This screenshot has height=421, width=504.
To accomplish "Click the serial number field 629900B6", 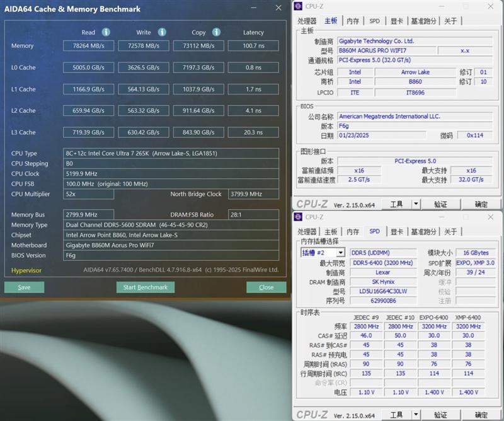I will 383,301.
